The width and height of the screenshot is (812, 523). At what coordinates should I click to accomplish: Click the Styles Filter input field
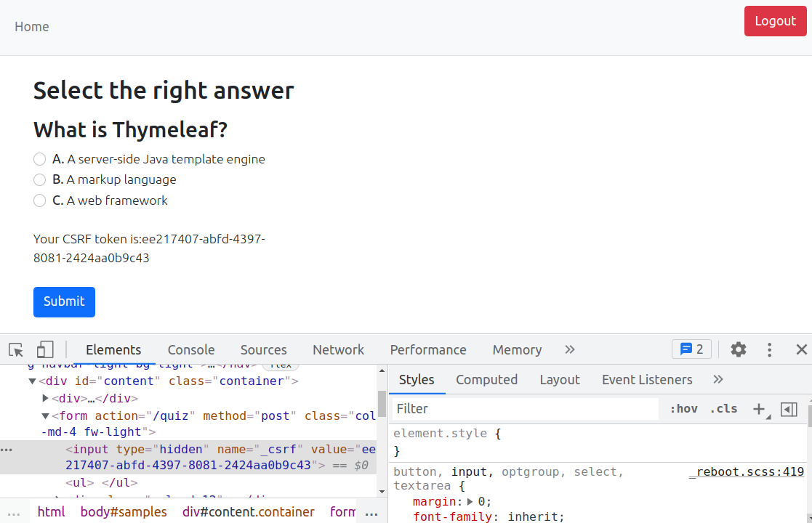525,409
